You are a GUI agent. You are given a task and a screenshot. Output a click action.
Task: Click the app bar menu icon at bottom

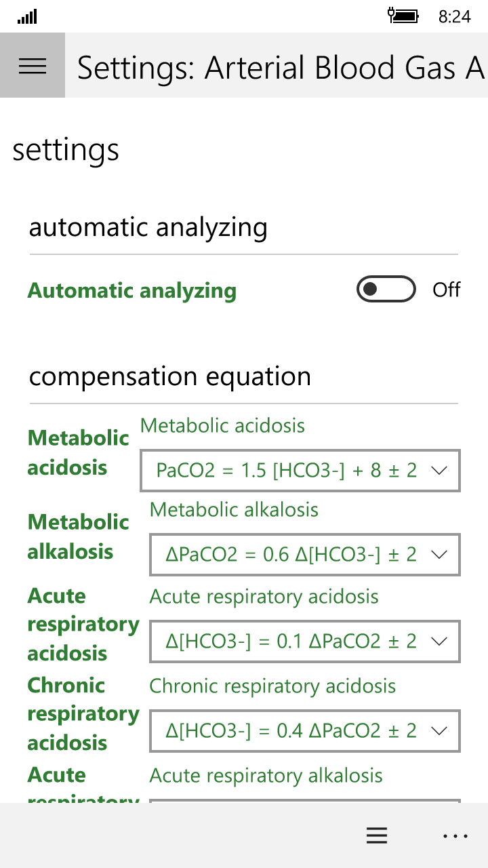[x=377, y=835]
